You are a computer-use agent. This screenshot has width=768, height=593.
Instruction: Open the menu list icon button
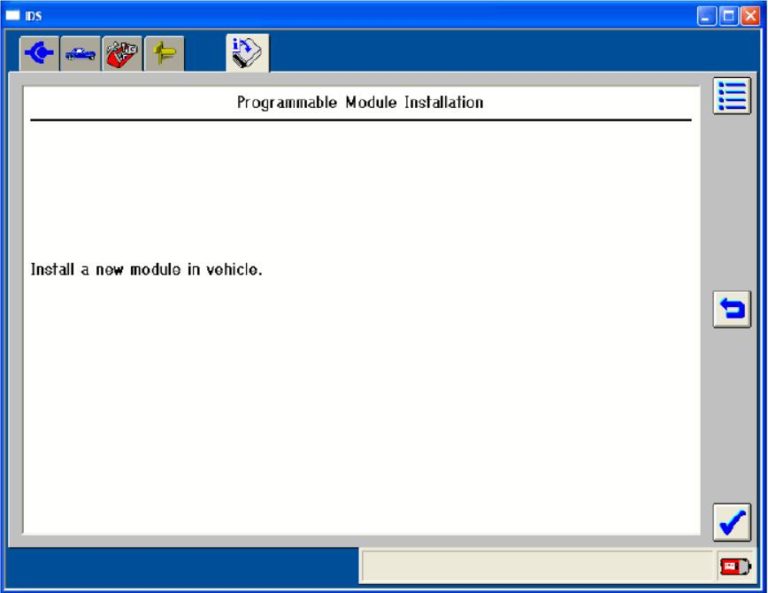[x=732, y=95]
